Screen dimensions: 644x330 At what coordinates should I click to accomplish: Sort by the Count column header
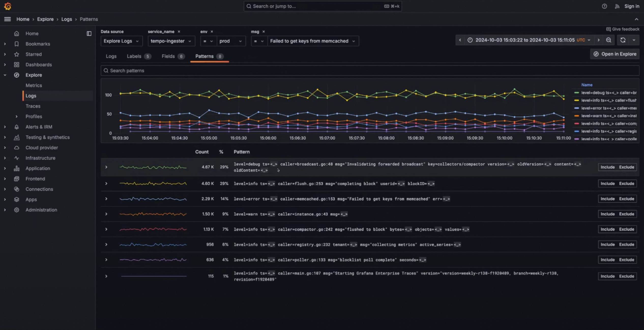click(x=202, y=152)
